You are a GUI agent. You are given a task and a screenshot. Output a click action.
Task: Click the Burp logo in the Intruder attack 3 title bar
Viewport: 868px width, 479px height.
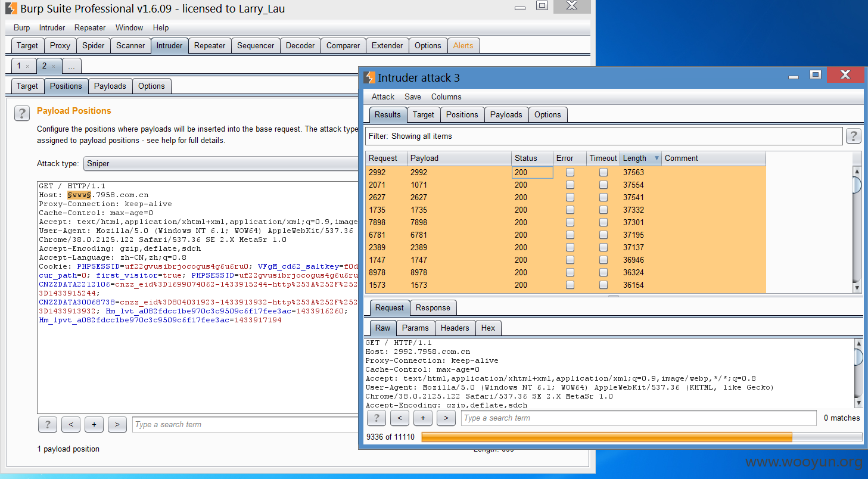point(369,77)
